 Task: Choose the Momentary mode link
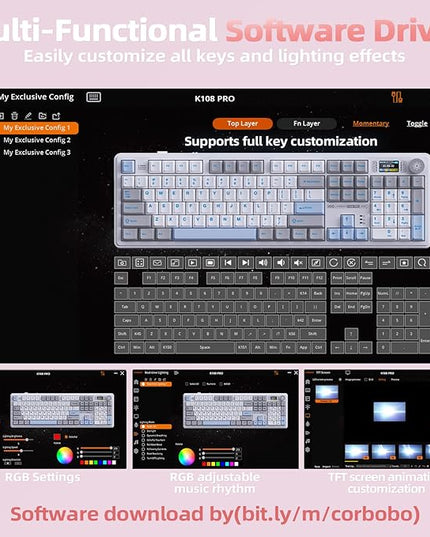[371, 124]
